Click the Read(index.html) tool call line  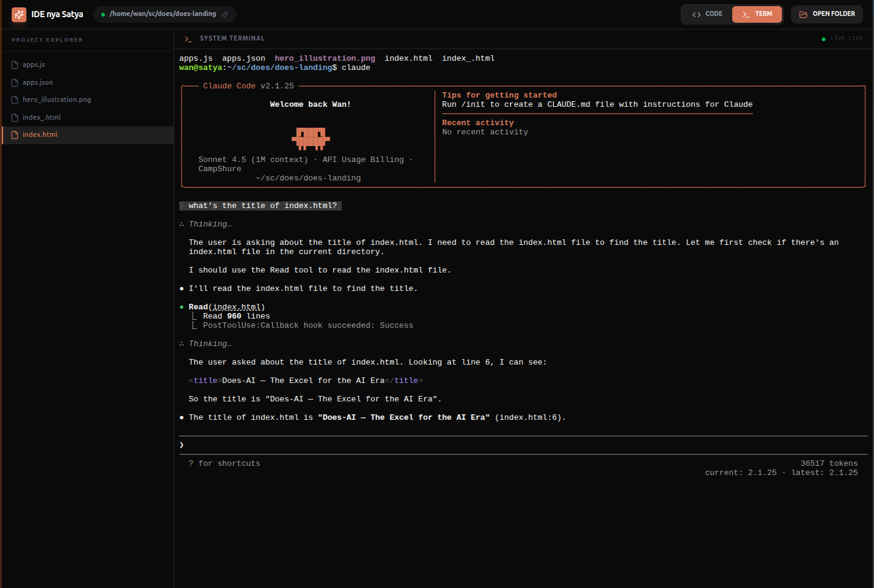tap(226, 307)
